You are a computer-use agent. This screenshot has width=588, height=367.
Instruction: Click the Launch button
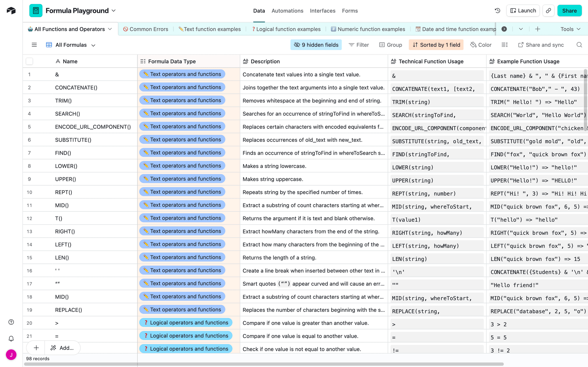pyautogui.click(x=523, y=11)
